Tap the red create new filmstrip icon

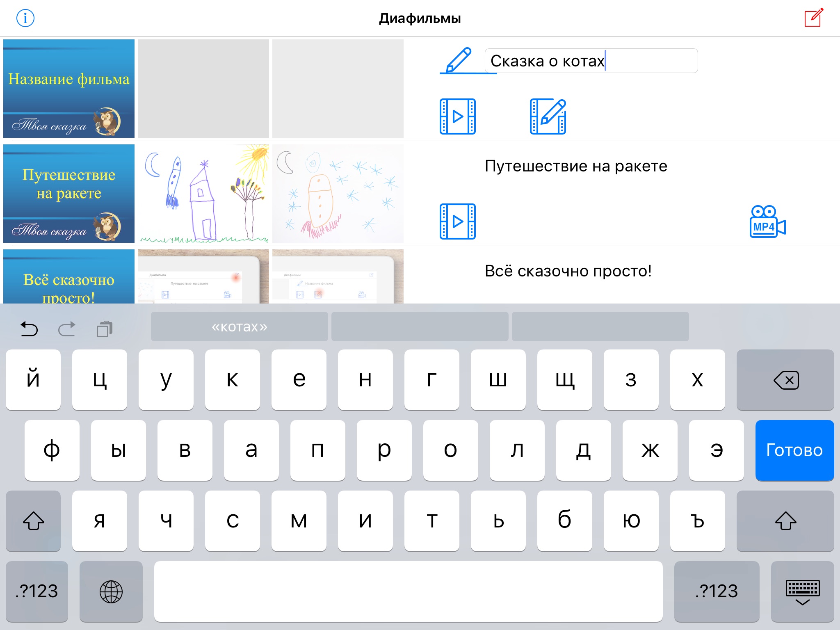point(813,18)
